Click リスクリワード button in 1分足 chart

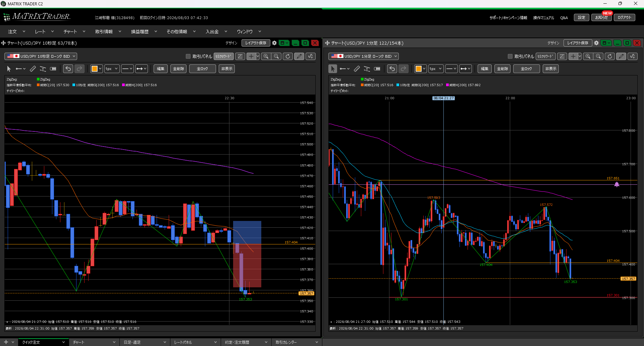point(545,56)
